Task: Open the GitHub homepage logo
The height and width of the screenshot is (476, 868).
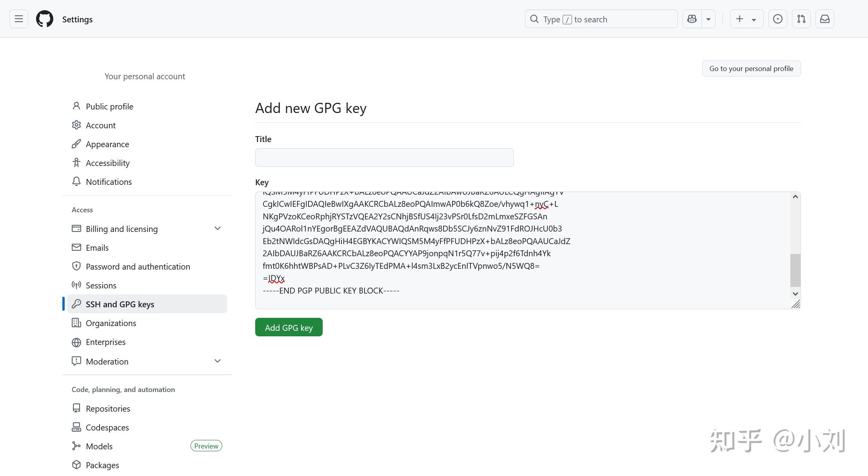Action: click(x=44, y=18)
